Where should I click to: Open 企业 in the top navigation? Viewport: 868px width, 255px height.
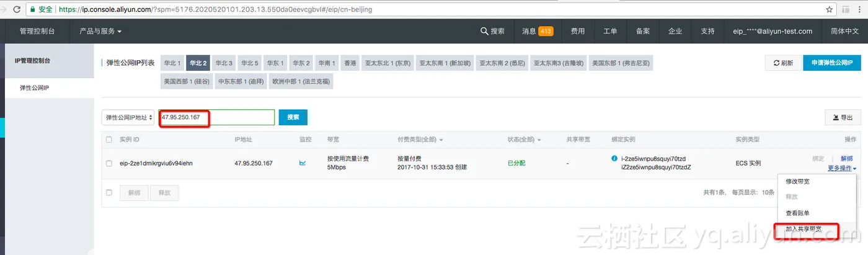(x=675, y=31)
